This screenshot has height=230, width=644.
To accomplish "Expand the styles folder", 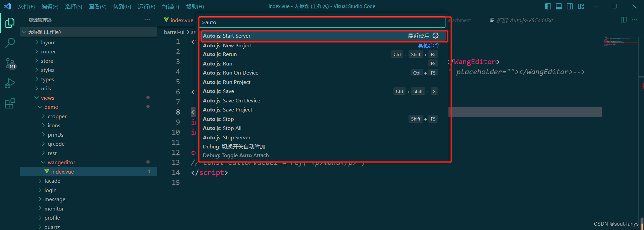I will [89, 70].
